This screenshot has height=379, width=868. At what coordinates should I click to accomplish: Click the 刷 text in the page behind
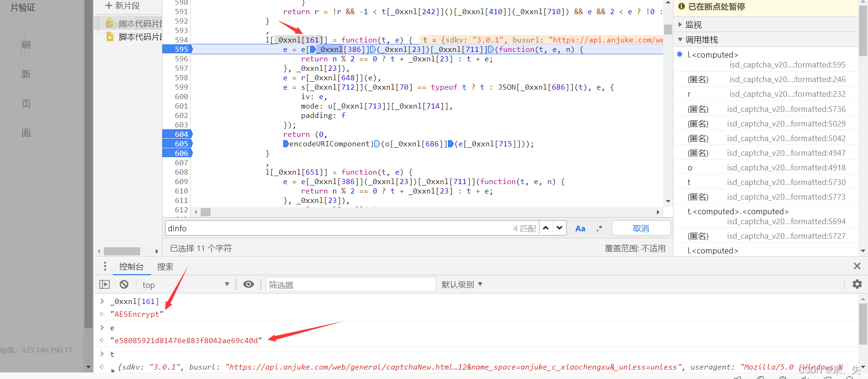(26, 45)
